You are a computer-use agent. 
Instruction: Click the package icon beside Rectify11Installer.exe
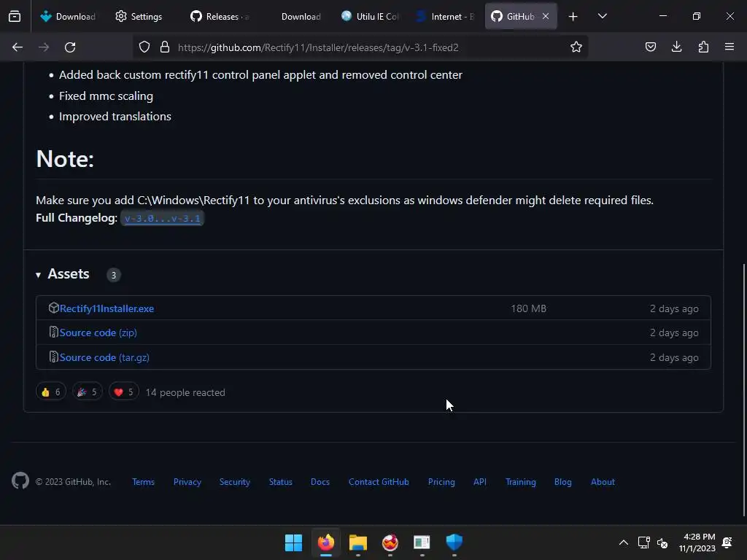(53, 308)
